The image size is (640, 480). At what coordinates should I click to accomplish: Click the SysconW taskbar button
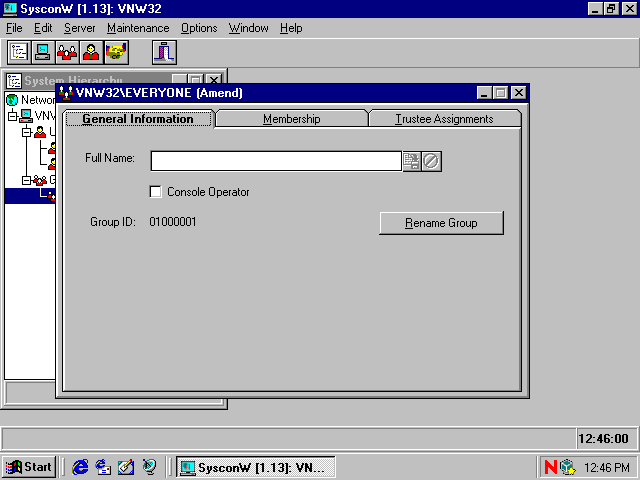click(x=256, y=467)
